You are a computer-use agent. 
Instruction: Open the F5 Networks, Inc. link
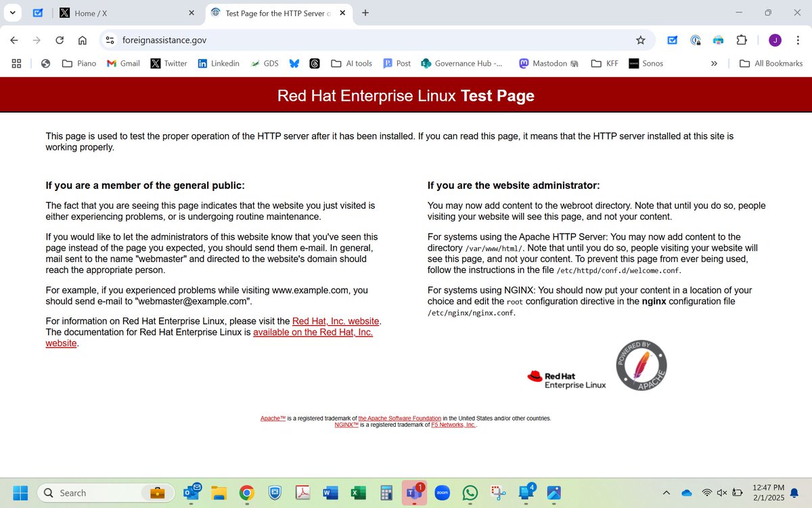click(453, 425)
